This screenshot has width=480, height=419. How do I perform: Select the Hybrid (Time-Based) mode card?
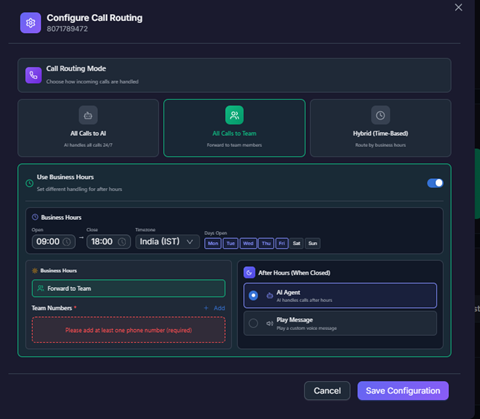click(x=380, y=128)
